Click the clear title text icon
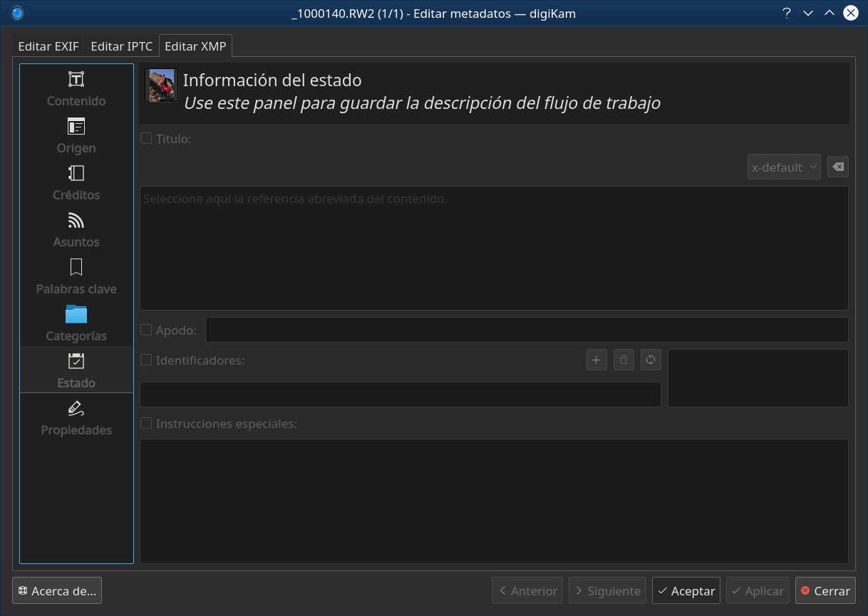868x616 pixels. point(838,167)
